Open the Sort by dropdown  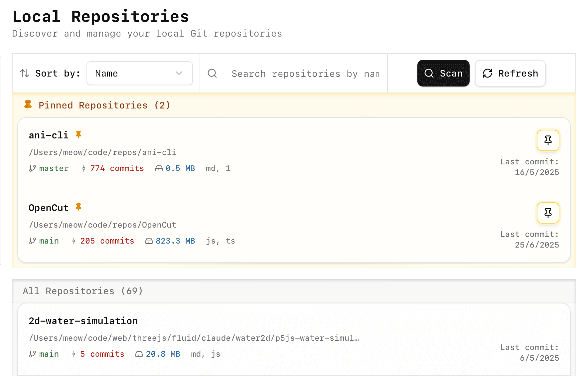(x=139, y=73)
